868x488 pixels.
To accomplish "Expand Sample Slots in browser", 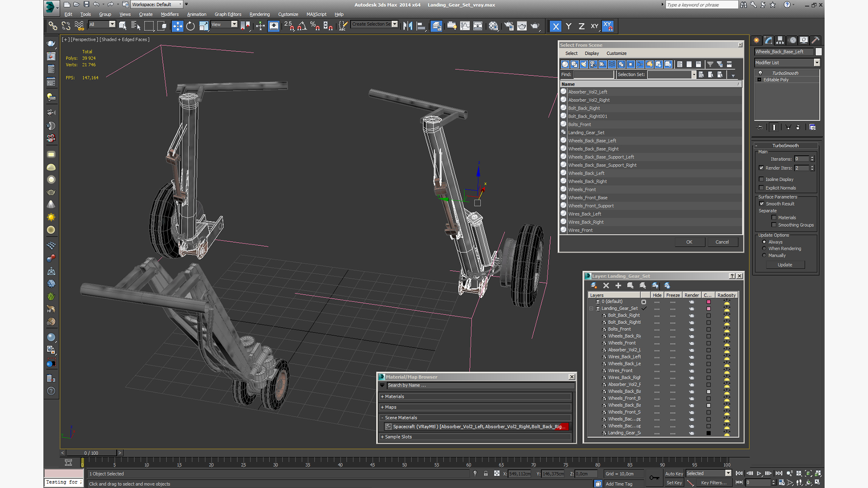I will 476,437.
